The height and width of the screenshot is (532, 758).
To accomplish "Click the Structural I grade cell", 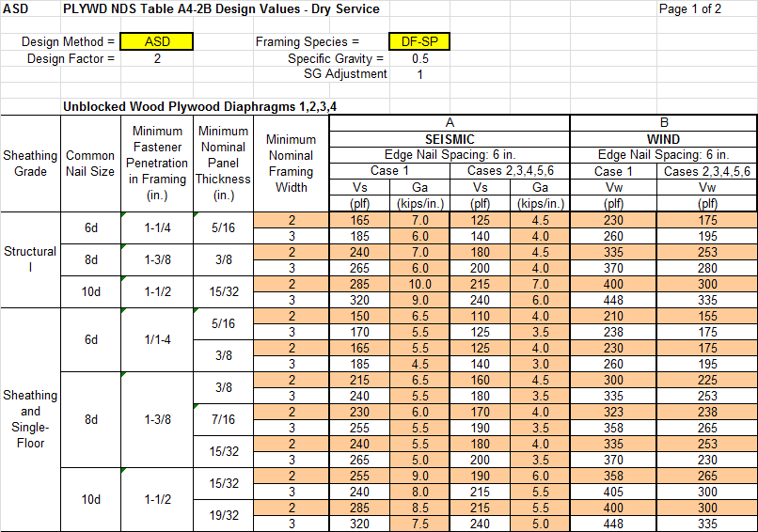I will 30,259.
